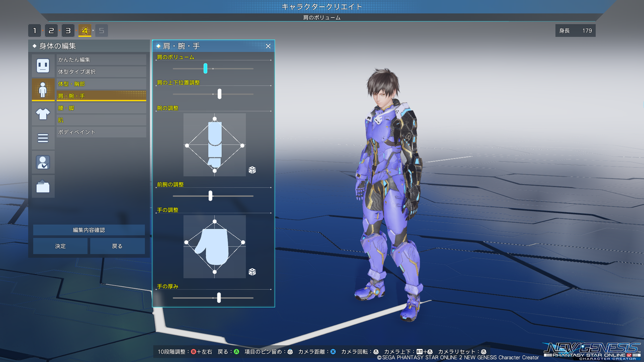The width and height of the screenshot is (644, 362).
Task: Click the キャラクタークリエイト screen title
Action: point(322,7)
